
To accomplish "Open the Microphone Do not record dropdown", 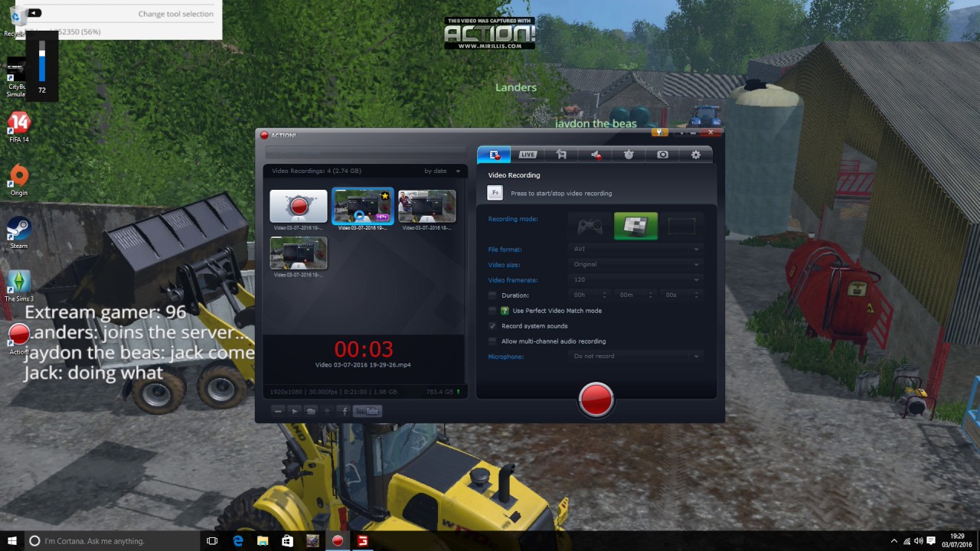I will pyautogui.click(x=636, y=357).
